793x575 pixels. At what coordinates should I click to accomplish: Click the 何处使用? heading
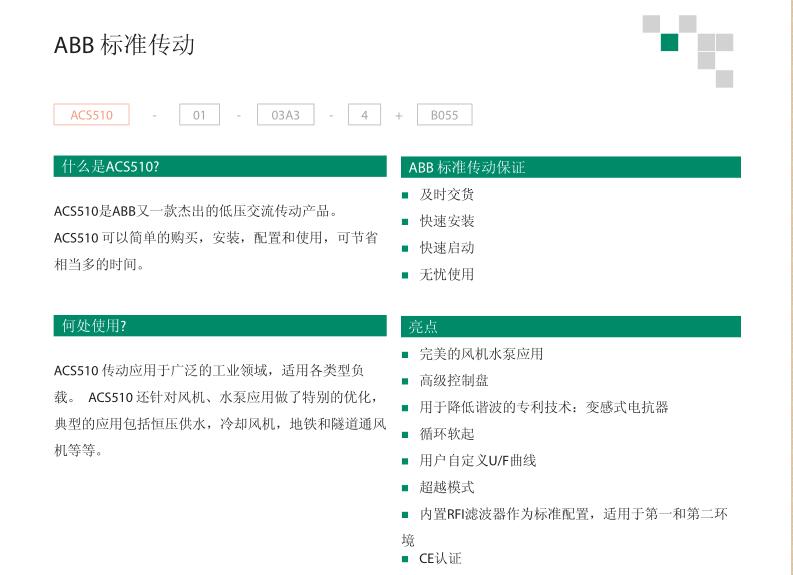[x=220, y=326]
